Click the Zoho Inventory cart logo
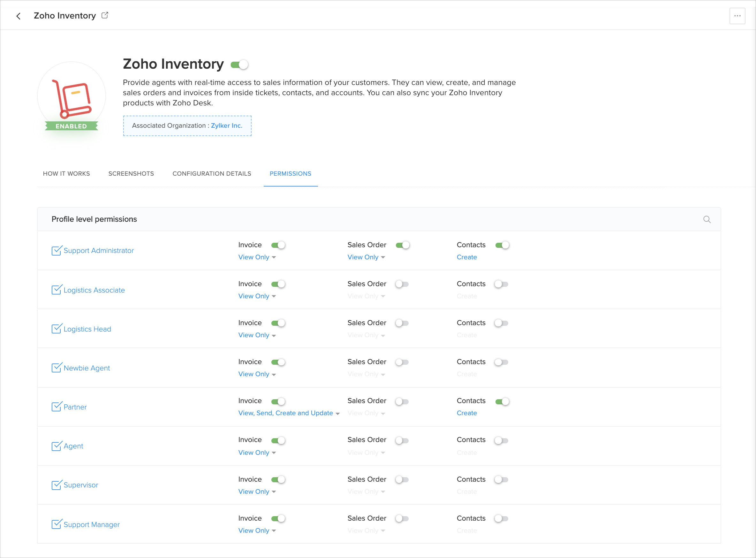The width and height of the screenshot is (756, 558). [x=72, y=98]
